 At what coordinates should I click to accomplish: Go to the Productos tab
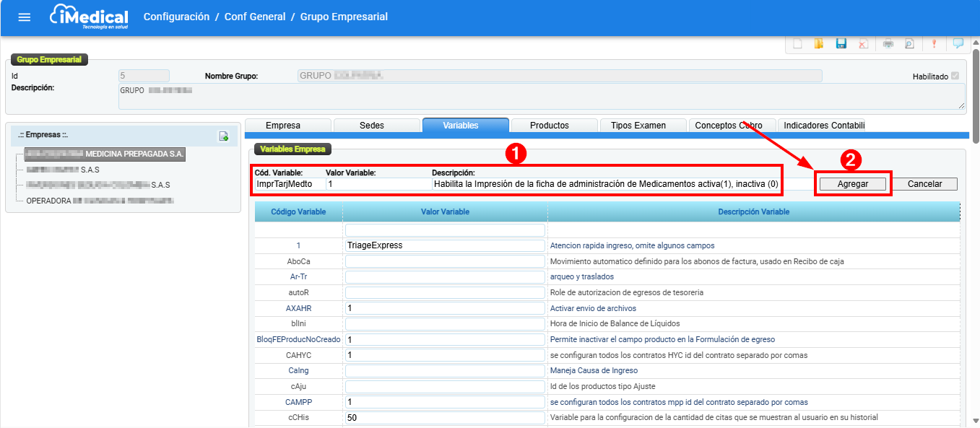[x=549, y=125]
